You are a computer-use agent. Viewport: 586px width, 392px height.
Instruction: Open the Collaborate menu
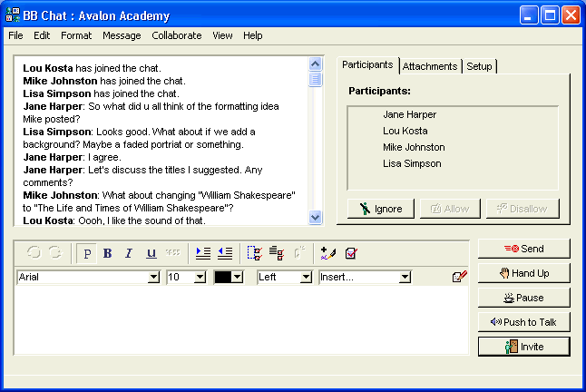point(177,35)
